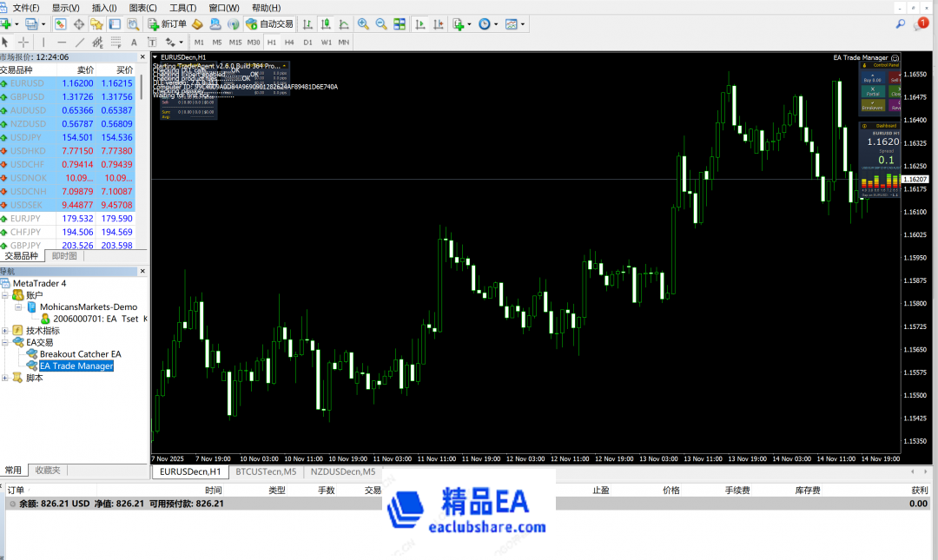Image resolution: width=938 pixels, height=560 pixels.
Task: Collapse the EA交易 tree node
Action: pos(6,342)
